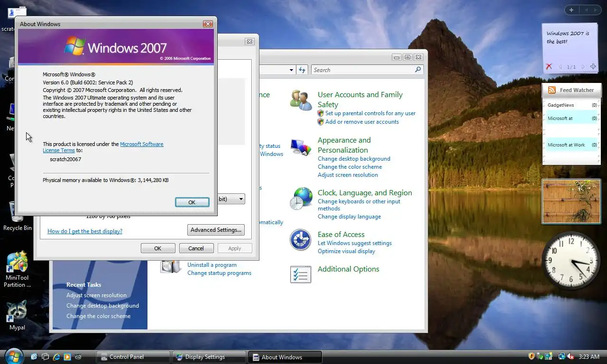Click Cancel in Display Settings dialog
The image size is (607, 364).
click(x=196, y=248)
